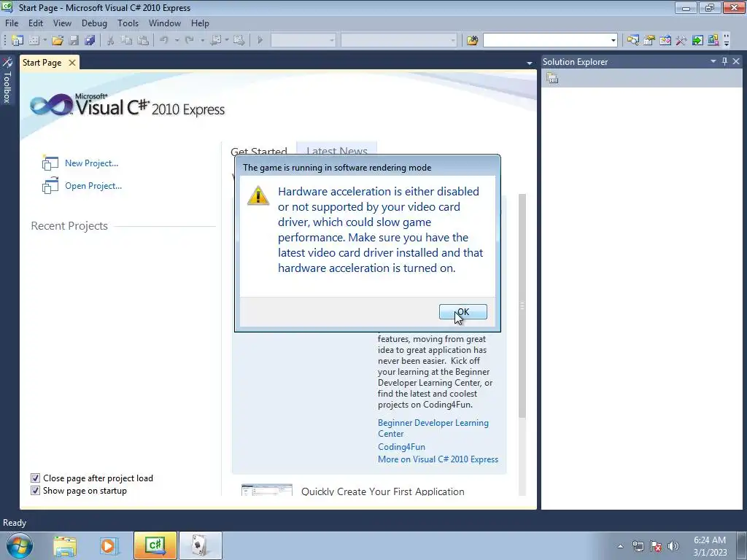Open the Properties Window toolbar icon
Screen dimensions: 747x560
click(649, 41)
